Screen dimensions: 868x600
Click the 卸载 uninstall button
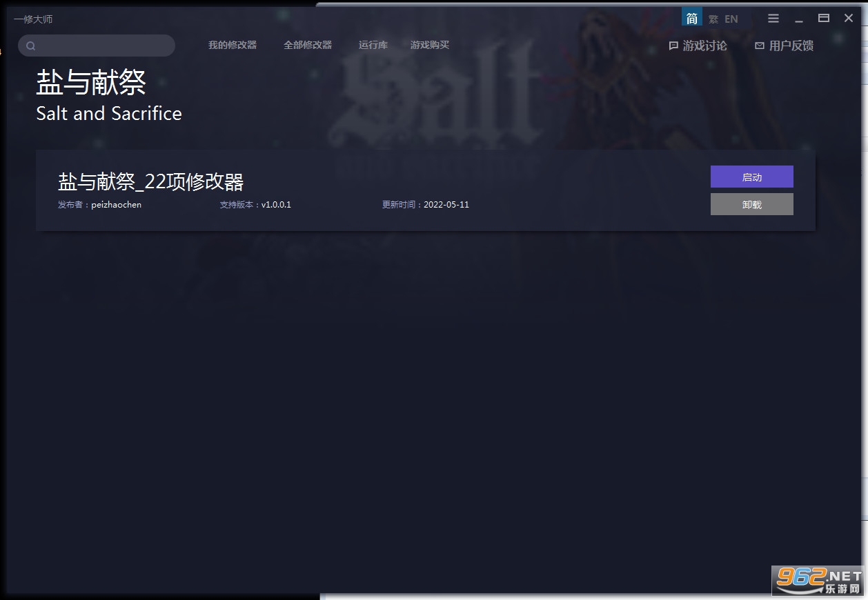[x=752, y=204]
